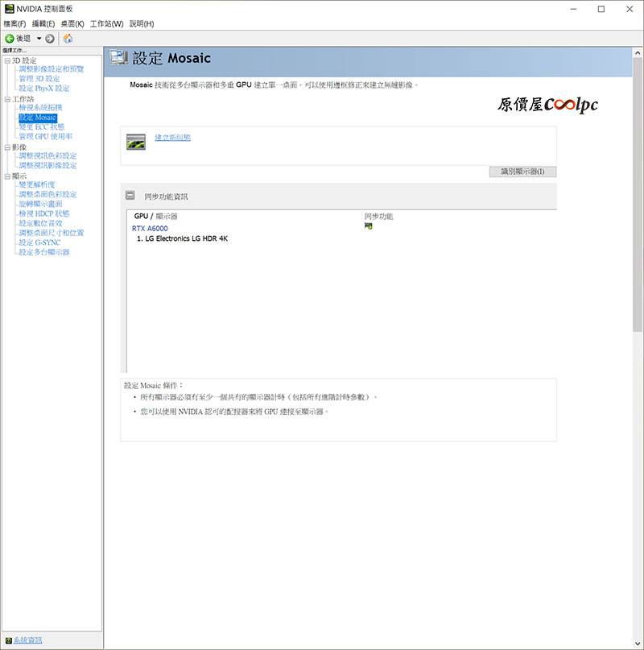Screen dimensions: 644x650
Task: Click the Forward arrow icon in toolbar
Action: tap(50, 39)
